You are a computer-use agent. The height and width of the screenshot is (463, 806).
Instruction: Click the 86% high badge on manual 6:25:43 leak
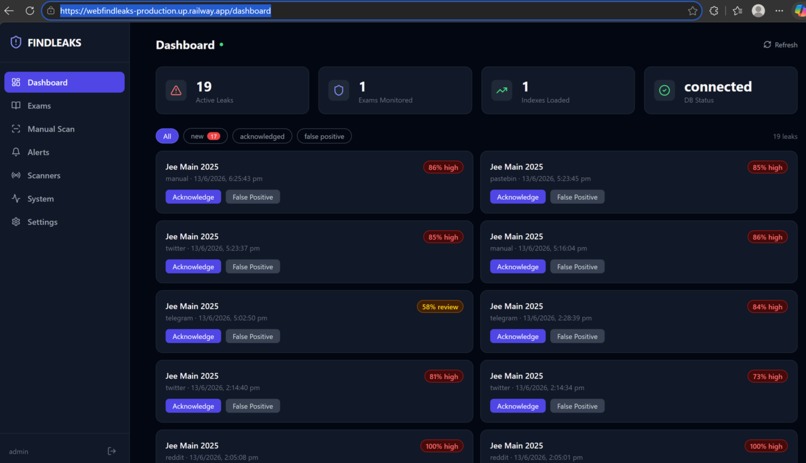tap(443, 168)
